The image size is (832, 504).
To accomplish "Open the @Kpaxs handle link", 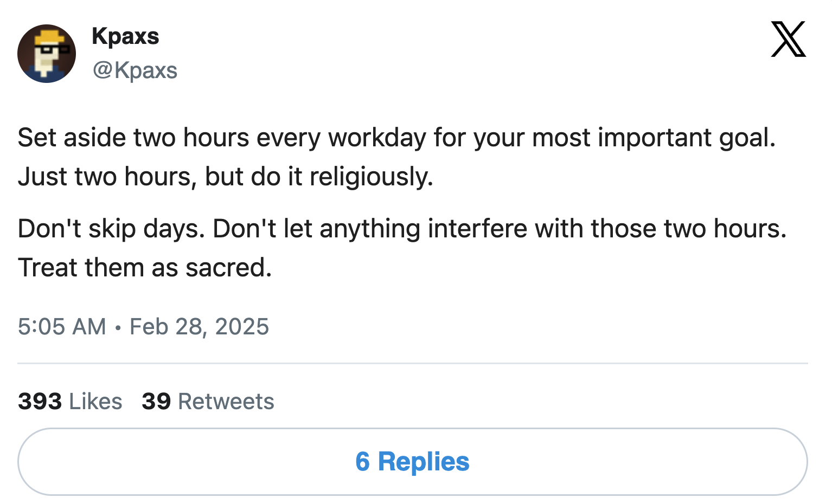I will coord(135,70).
